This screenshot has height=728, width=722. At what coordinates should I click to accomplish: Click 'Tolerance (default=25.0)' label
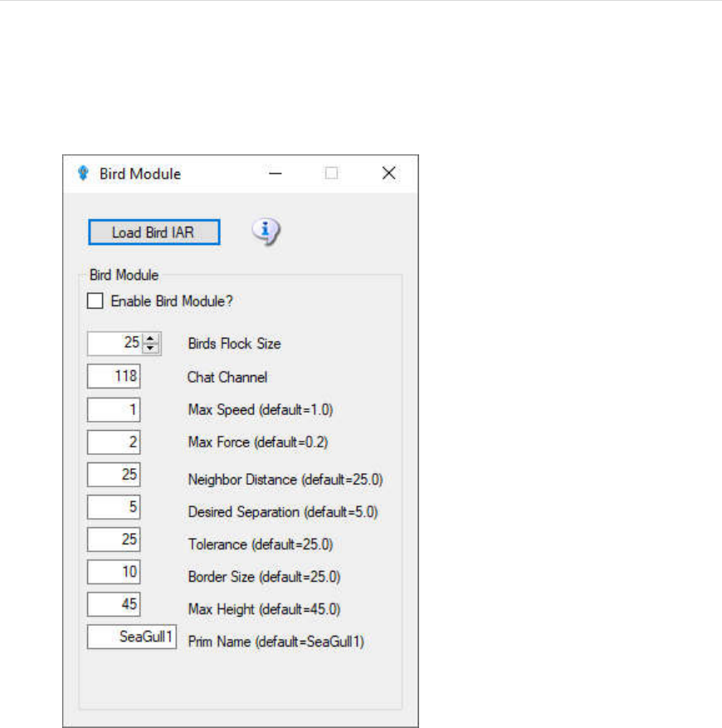click(261, 545)
